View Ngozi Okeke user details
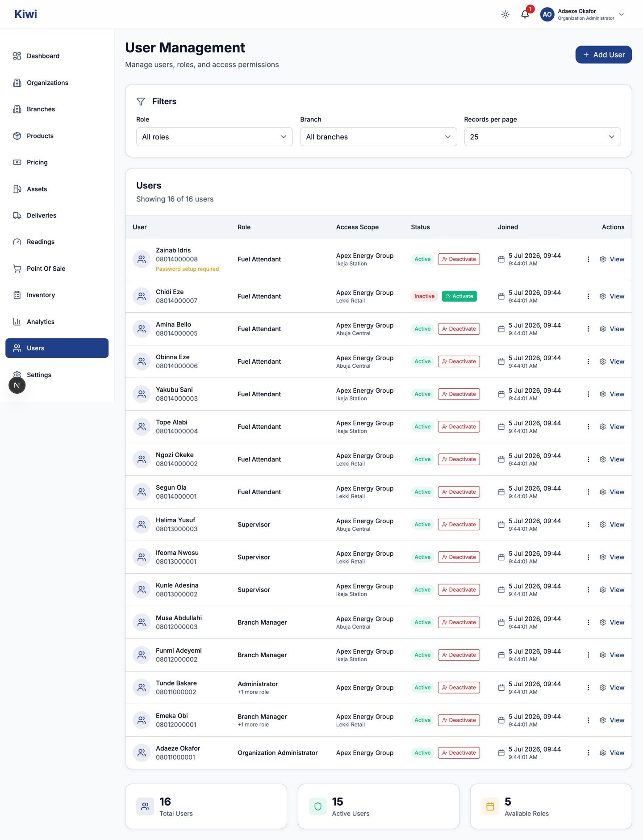The width and height of the screenshot is (643, 840). coord(617,459)
